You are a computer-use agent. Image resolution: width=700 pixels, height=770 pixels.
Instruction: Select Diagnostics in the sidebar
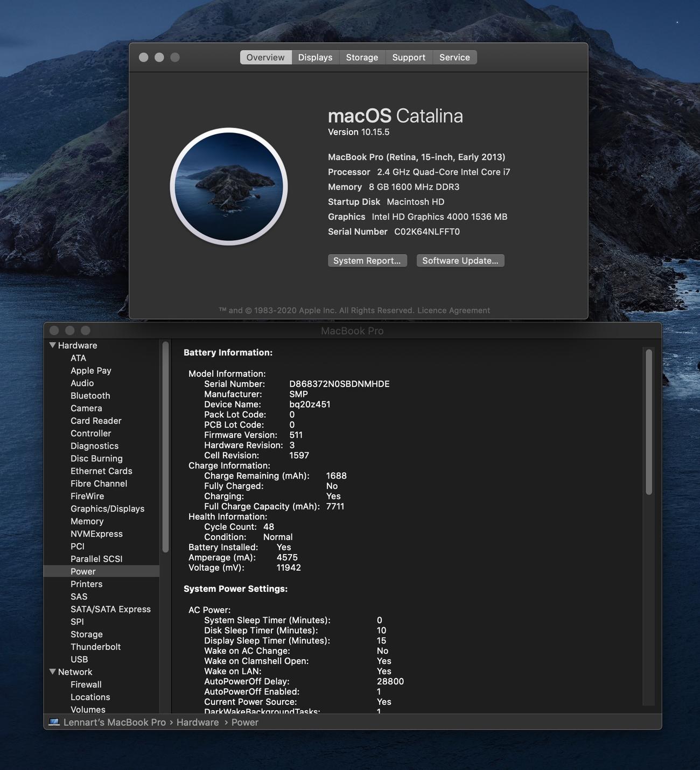(x=94, y=446)
